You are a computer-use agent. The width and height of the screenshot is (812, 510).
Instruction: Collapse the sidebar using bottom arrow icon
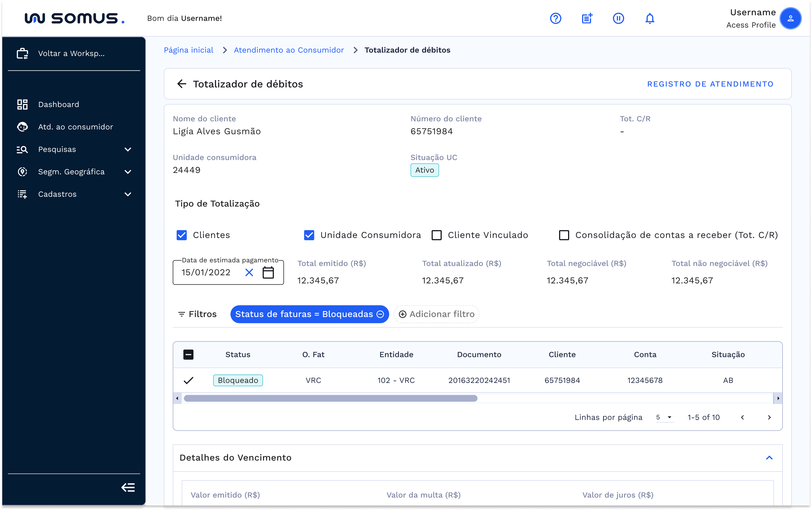(128, 487)
